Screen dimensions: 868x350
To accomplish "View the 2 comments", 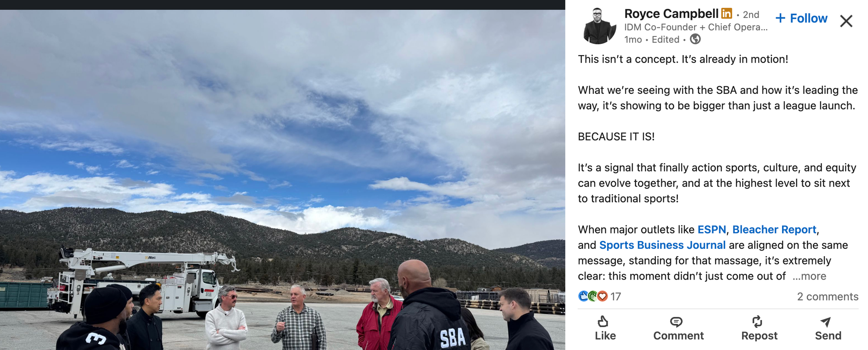I will tap(828, 297).
